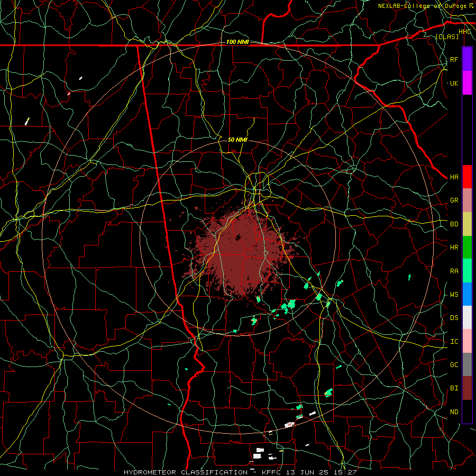Click the 'NEXLAB-College of DuPage' credit text
This screenshot has height=476, width=476.
point(422,6)
